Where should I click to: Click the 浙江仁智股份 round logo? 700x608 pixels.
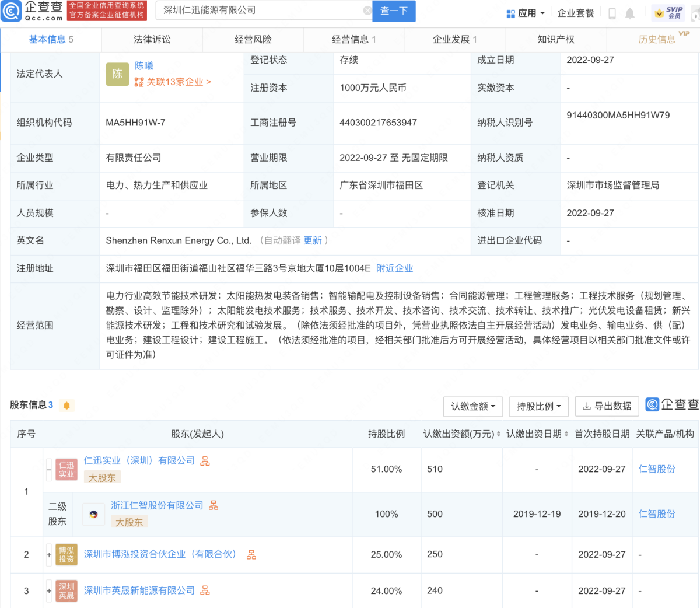pos(93,515)
